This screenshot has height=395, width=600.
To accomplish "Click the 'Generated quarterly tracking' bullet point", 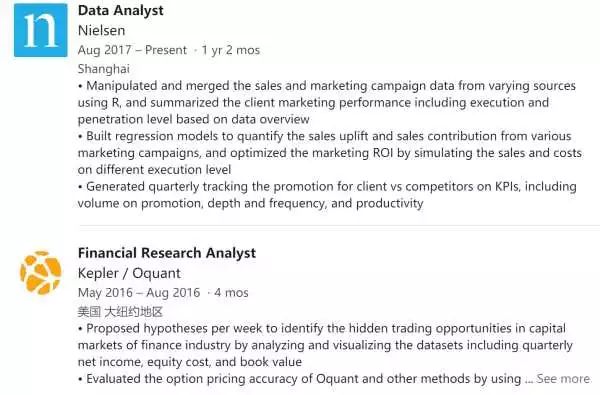I will 327,195.
